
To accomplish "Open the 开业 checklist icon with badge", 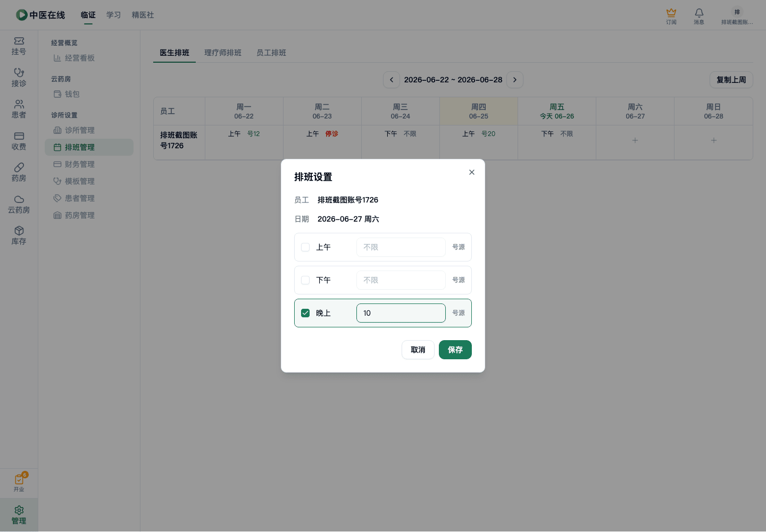I will (19, 479).
